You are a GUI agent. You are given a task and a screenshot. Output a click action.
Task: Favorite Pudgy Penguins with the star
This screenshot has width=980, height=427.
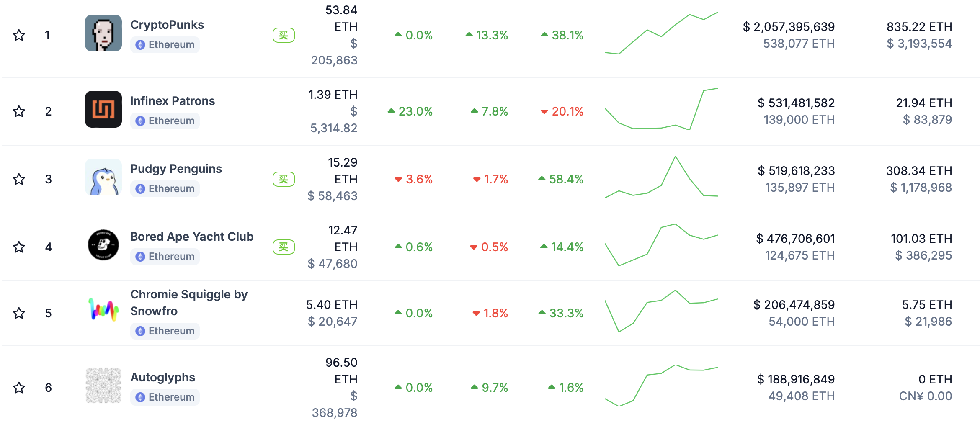19,179
